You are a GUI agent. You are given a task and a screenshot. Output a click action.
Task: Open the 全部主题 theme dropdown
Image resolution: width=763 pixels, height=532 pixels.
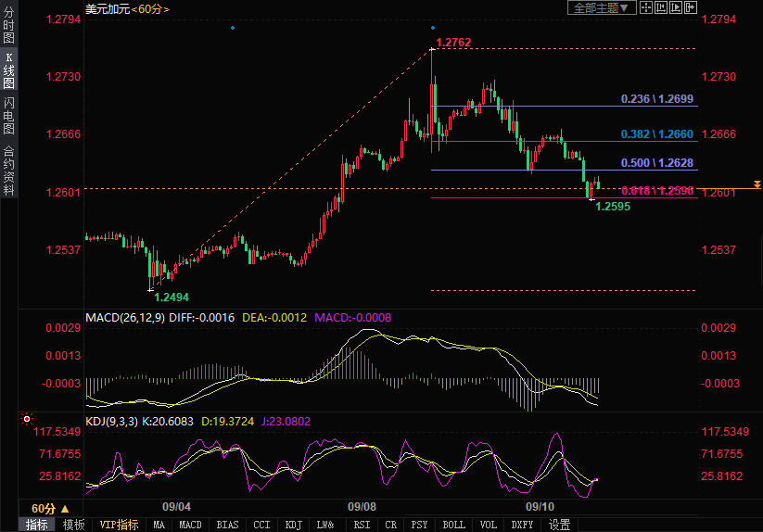[x=601, y=7]
